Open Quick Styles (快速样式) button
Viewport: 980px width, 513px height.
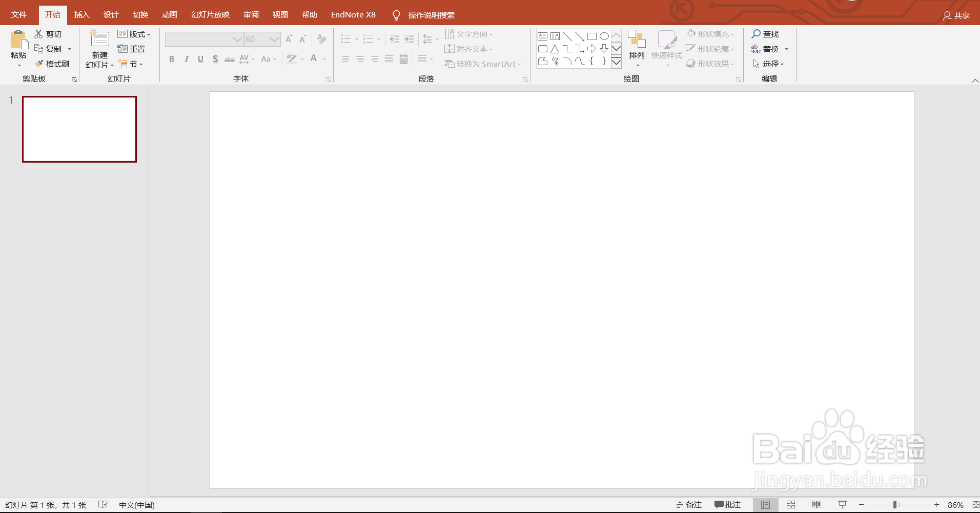[667, 49]
